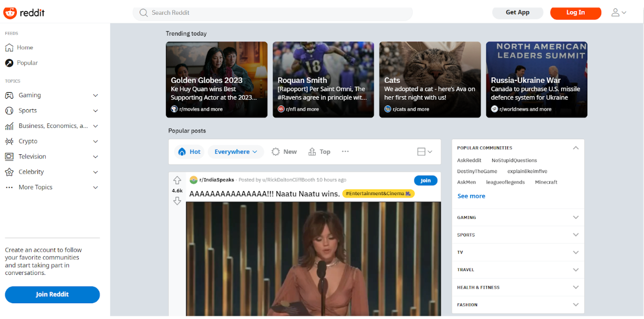
Task: Click the r/movies avatar on Golden Globes card
Action: pyautogui.click(x=174, y=109)
